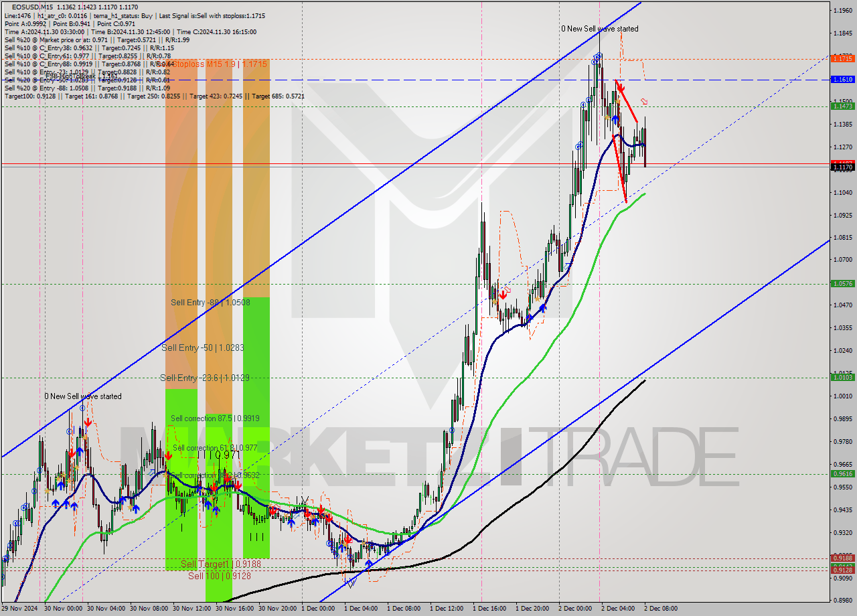Click the 'Sell %10 @ C_Entry88: 0.9919' line
Screen dimensions: 857x616
pyautogui.click(x=89, y=64)
